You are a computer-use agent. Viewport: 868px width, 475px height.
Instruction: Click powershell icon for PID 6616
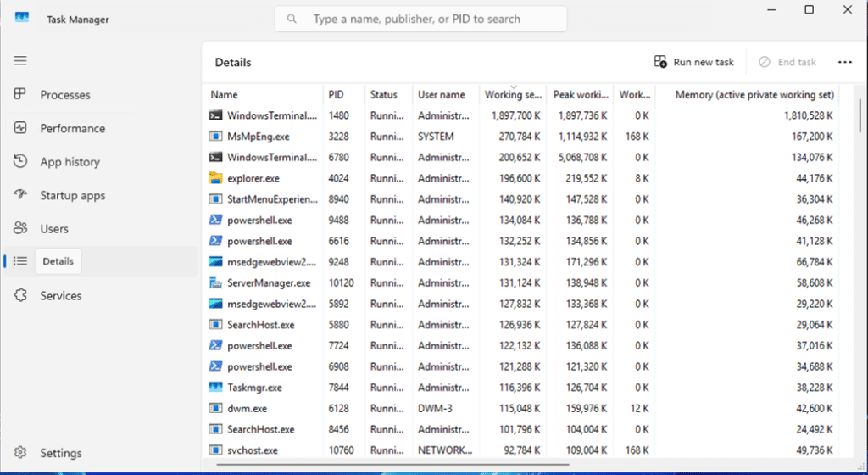click(x=215, y=241)
